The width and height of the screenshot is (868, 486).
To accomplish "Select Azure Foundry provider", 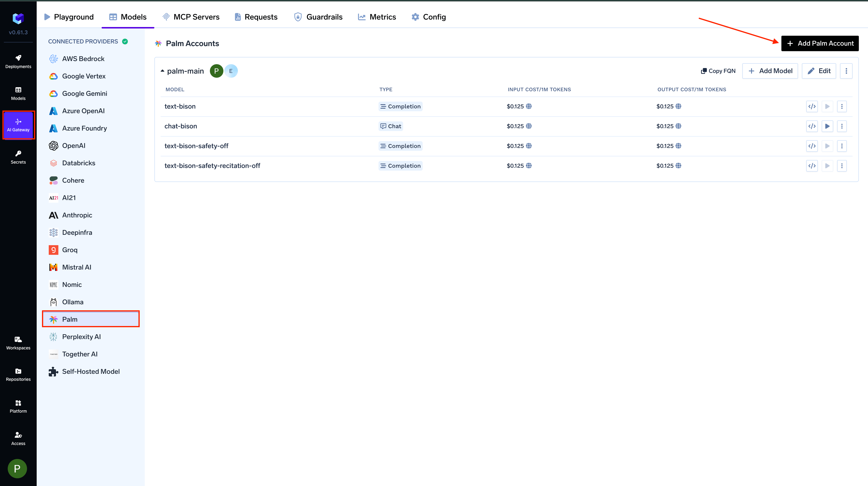I will pos(91,128).
